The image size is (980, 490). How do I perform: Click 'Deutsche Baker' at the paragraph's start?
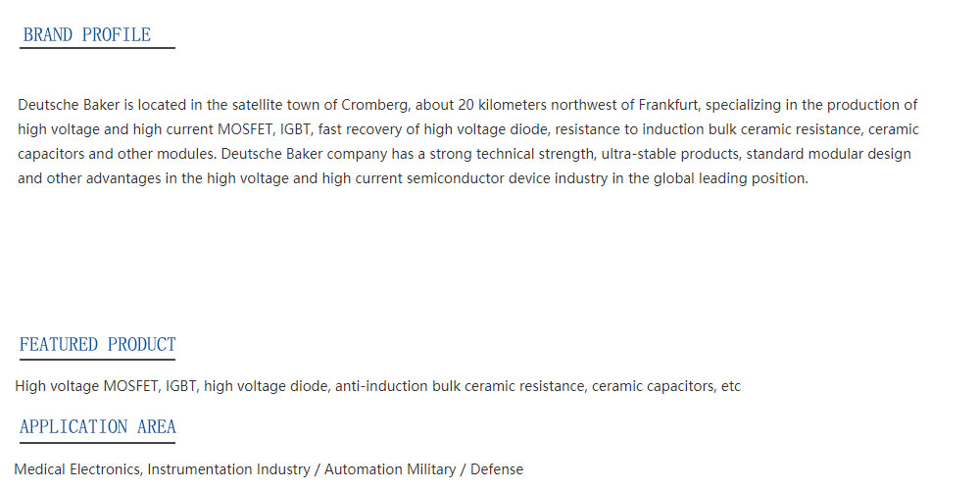pyautogui.click(x=69, y=105)
